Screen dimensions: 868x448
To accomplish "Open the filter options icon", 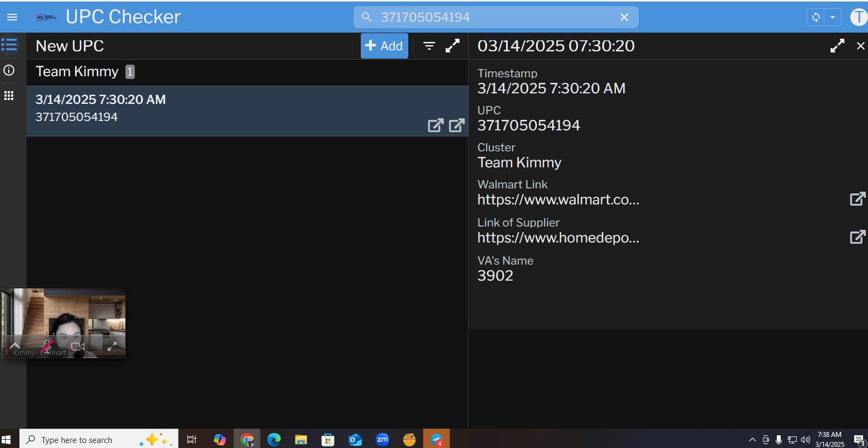I will [429, 46].
